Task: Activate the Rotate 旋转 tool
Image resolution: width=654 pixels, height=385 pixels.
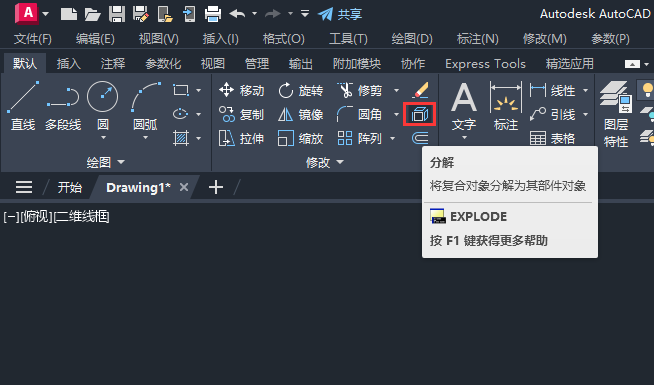Action: (x=300, y=90)
